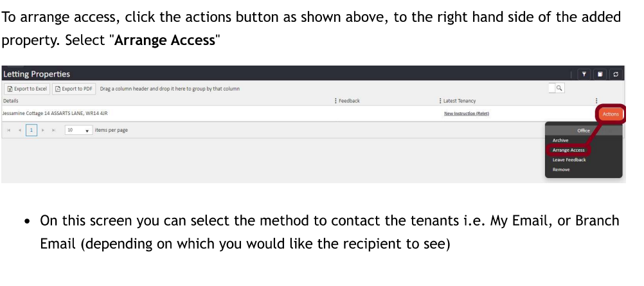Select Leave Feedback menu entry
This screenshot has width=644, height=286.
tap(569, 160)
